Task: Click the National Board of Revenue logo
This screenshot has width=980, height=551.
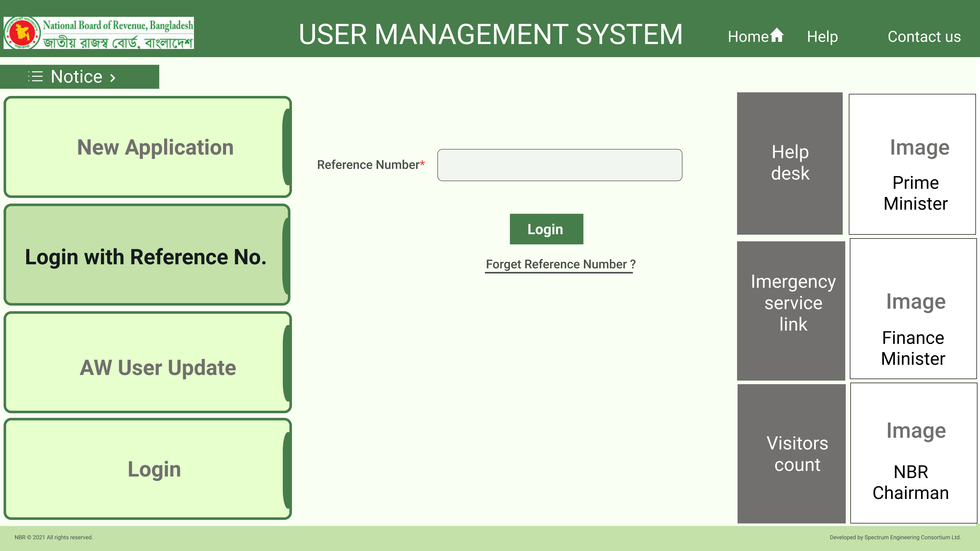Action: coord(99,33)
